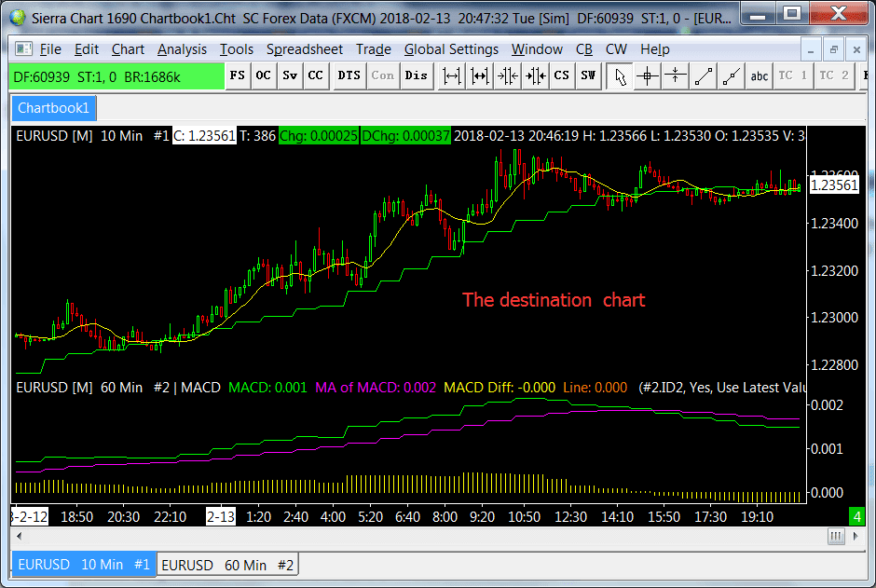Screen dimensions: 876x588
Task: Open the Analysis menu
Action: 183,49
